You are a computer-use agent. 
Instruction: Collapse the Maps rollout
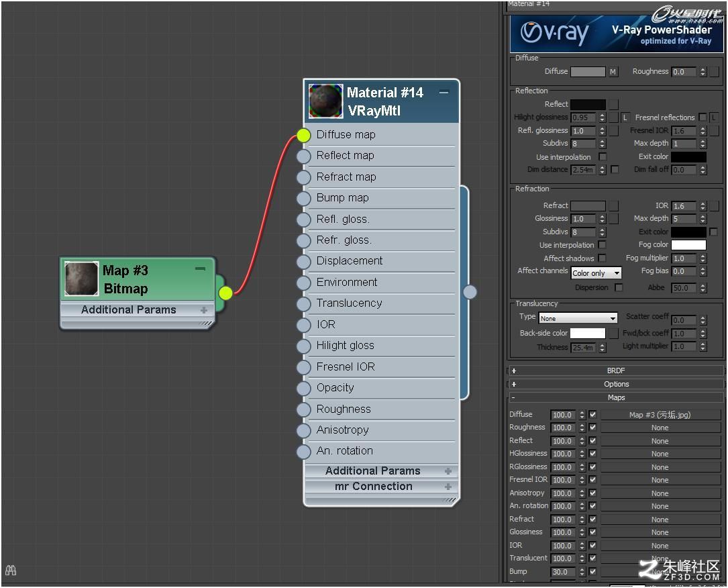tap(616, 397)
